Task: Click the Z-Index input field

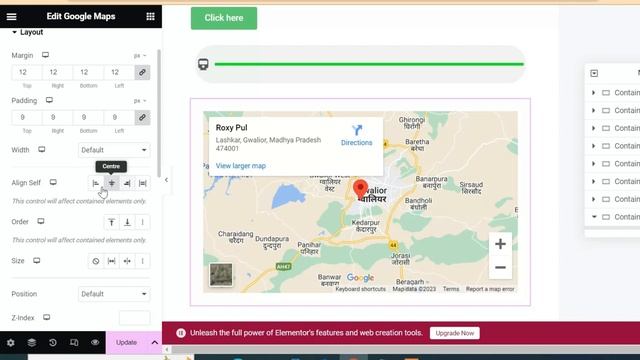Action: [134, 318]
